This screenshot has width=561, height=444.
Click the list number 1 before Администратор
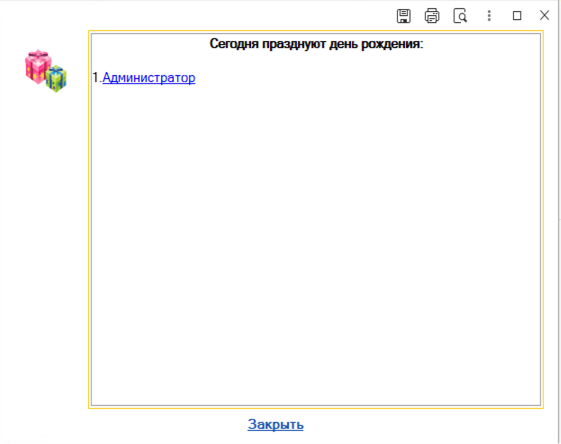point(97,78)
